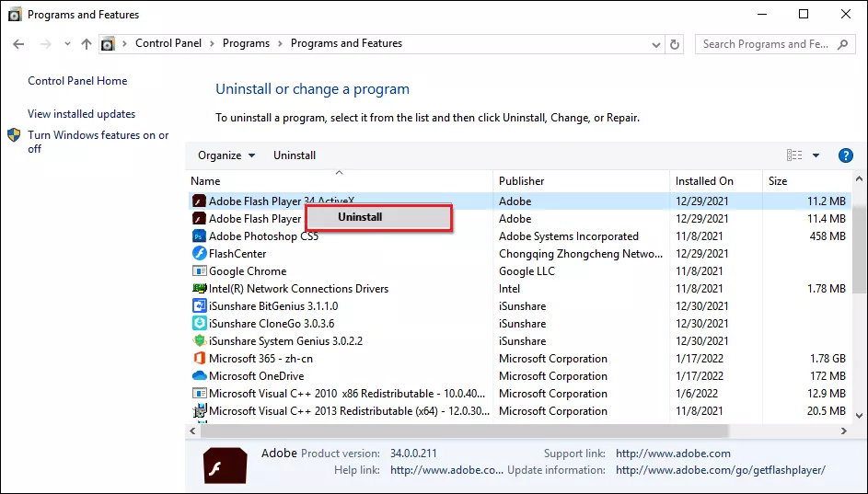Click the Visual C++ 2010 x86 icon
The height and width of the screenshot is (494, 868).
199,394
